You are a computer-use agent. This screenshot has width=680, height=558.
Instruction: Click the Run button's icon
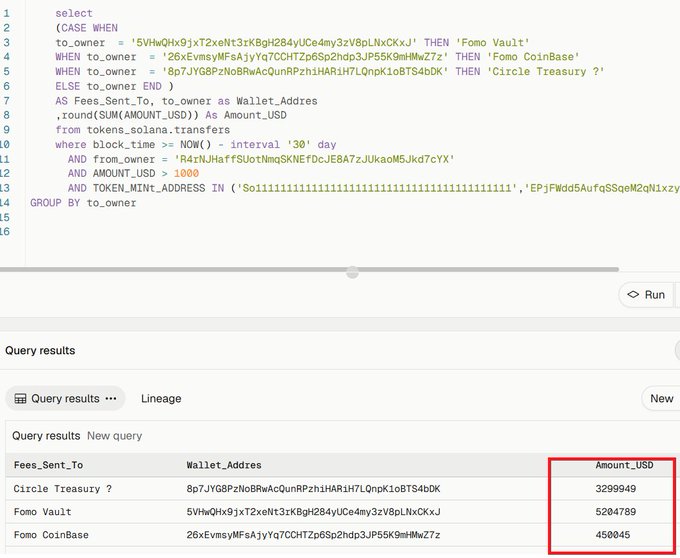633,294
